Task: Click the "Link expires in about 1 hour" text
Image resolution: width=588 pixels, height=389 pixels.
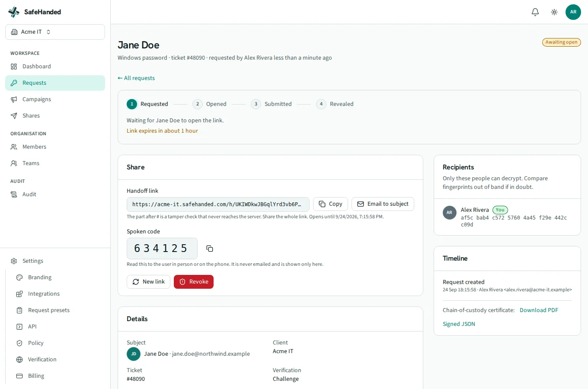Action: tap(162, 131)
